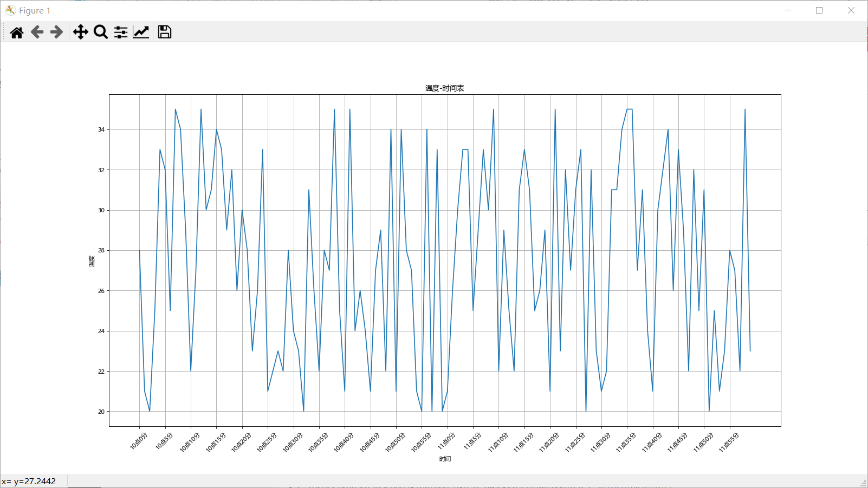
Task: Click the x-axis tick label 10点25分
Action: tap(267, 442)
